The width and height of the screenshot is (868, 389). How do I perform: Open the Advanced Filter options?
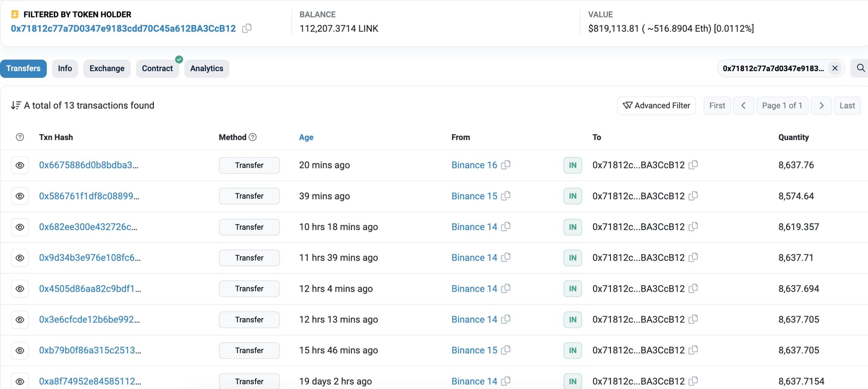656,106
